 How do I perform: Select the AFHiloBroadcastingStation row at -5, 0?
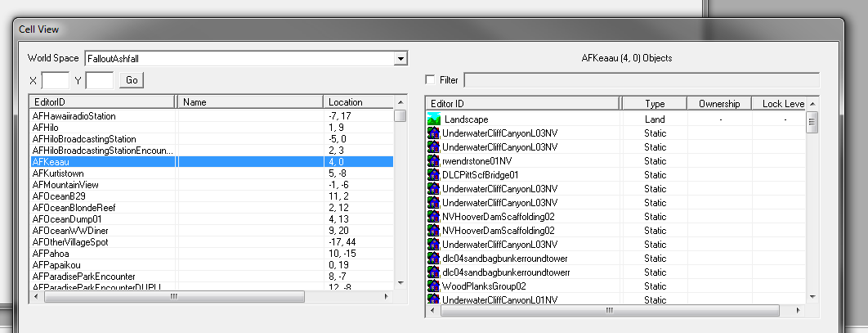click(212, 138)
